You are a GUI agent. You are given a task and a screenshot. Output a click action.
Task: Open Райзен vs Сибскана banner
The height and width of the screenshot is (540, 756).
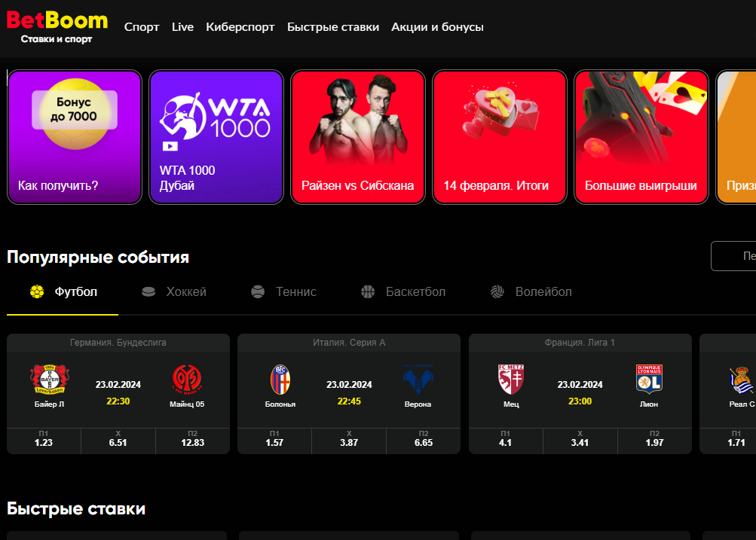[358, 137]
